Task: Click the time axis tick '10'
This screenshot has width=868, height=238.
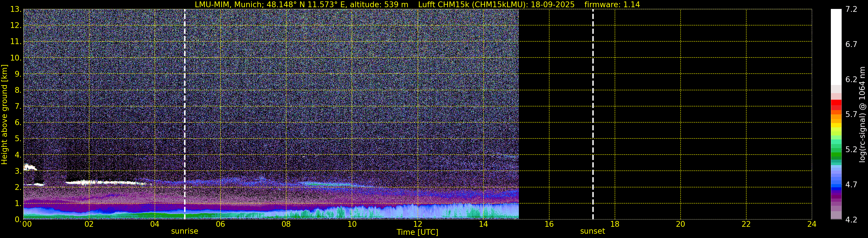Action: (352, 224)
